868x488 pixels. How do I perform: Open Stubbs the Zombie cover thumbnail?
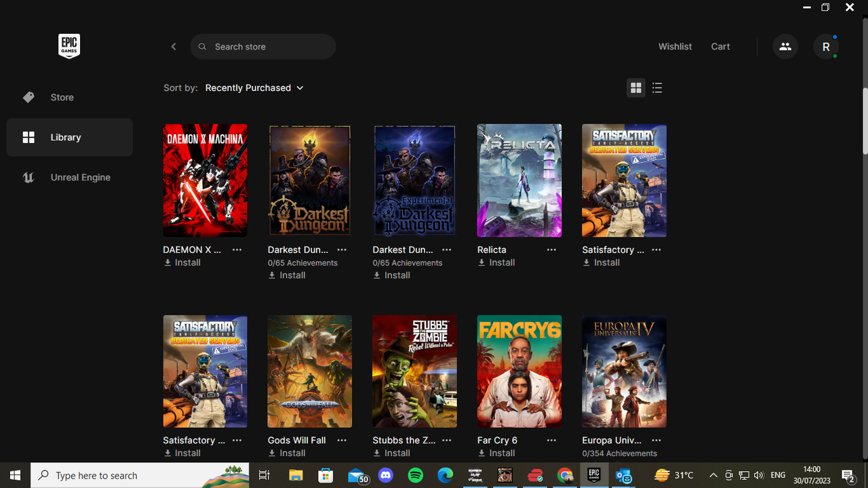click(x=414, y=371)
